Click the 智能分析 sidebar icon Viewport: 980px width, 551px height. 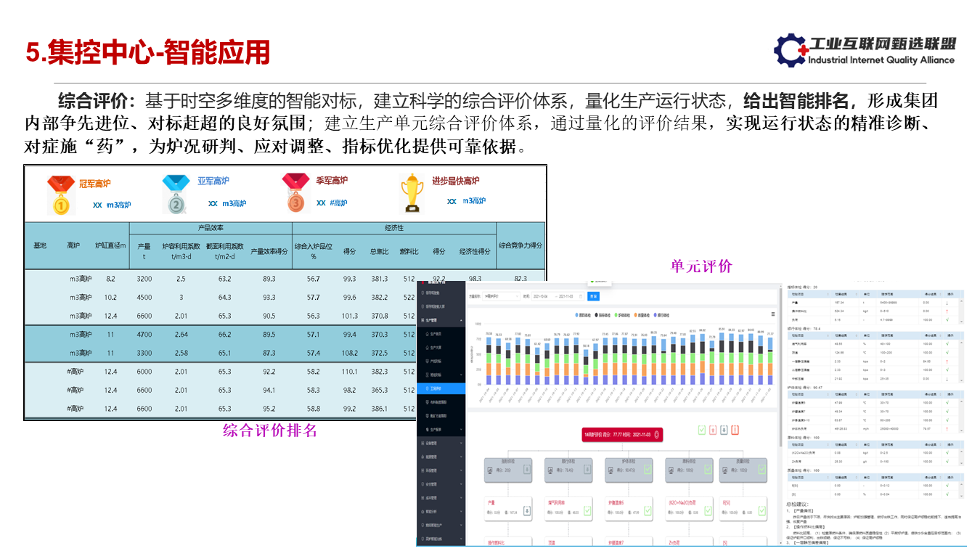[422, 512]
